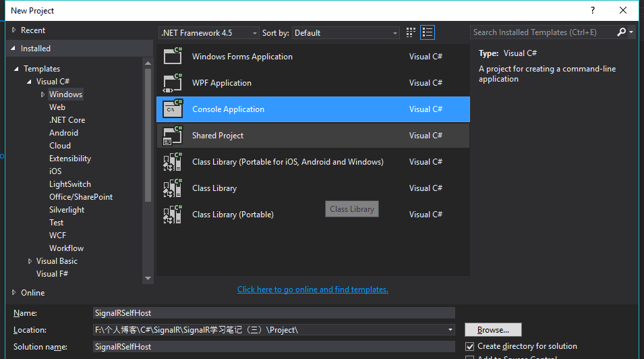Collapse the Templates tree node
This screenshot has height=359, width=644.
pyautogui.click(x=16, y=69)
